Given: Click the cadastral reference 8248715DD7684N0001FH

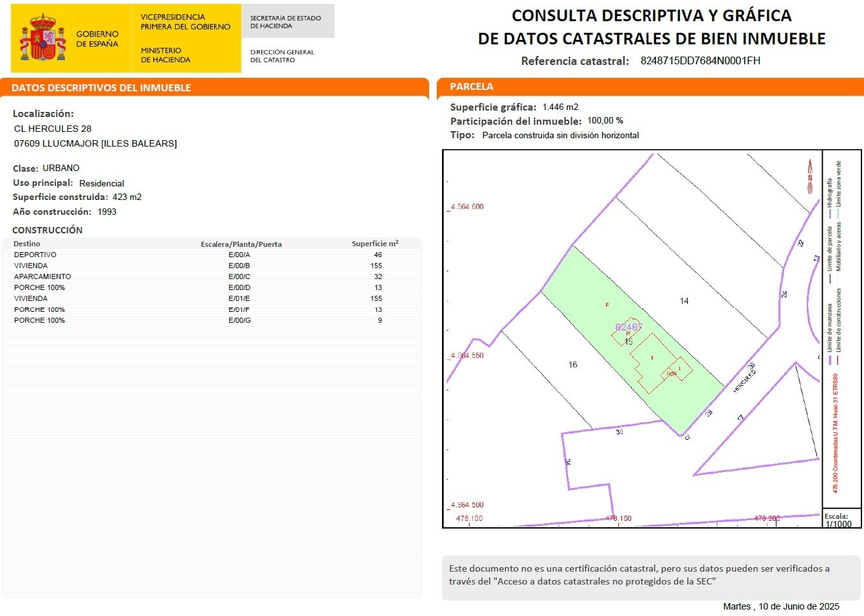Looking at the screenshot, I should tap(700, 61).
